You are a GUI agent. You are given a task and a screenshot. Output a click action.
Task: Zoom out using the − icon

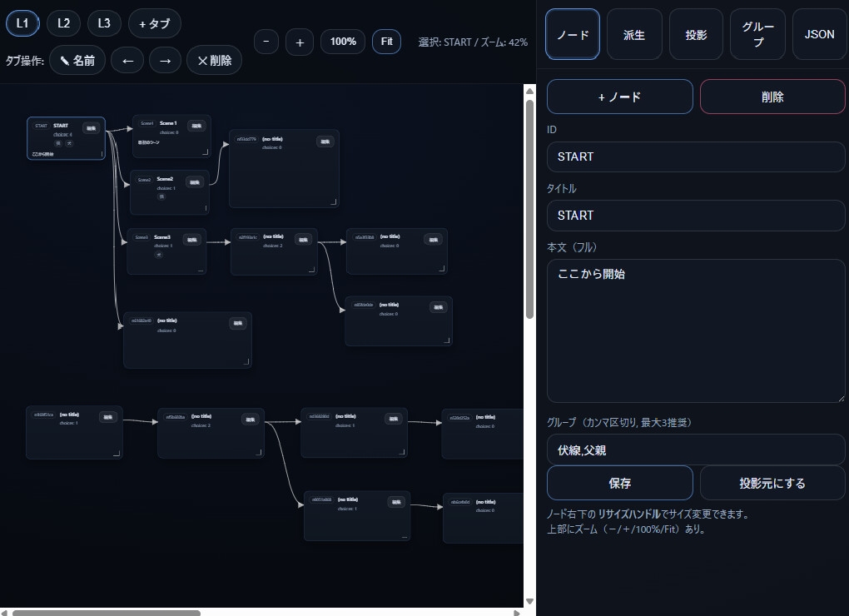266,42
